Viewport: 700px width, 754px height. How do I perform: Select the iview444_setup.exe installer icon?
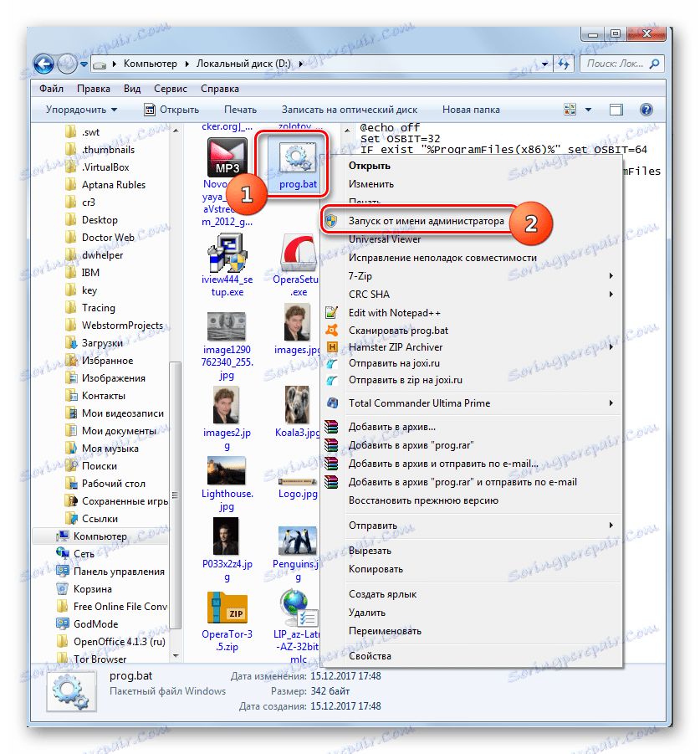coord(227,253)
